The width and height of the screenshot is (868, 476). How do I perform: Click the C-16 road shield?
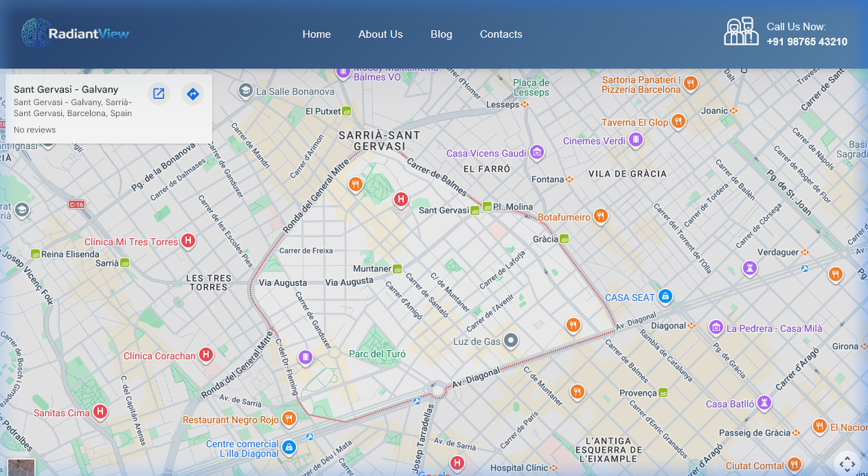76,204
